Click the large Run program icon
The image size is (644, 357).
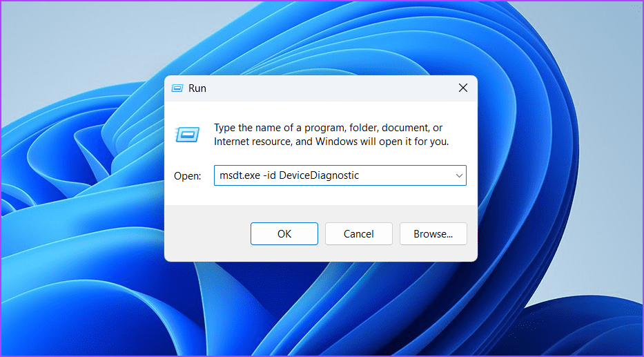(x=187, y=135)
